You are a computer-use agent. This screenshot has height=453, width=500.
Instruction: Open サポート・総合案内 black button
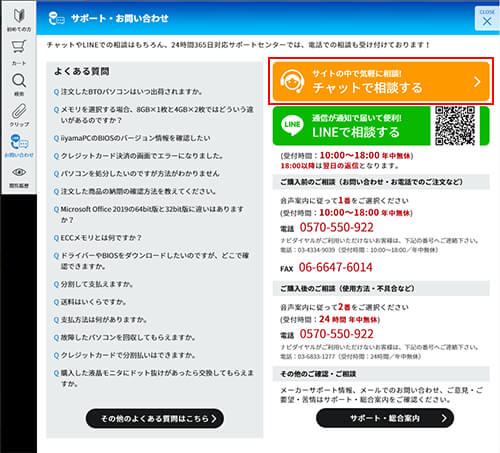point(385,418)
